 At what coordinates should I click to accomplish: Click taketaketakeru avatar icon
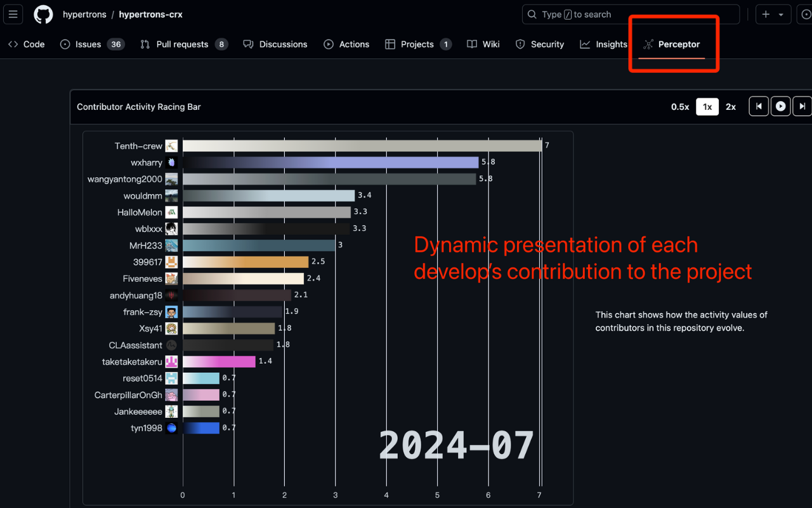tap(171, 361)
